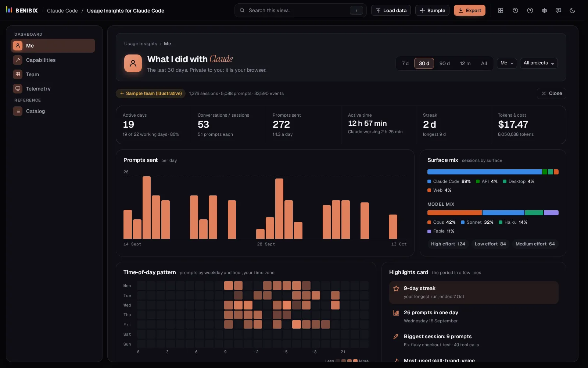Close the sample team banner
Image resolution: width=588 pixels, height=368 pixels.
(x=551, y=93)
